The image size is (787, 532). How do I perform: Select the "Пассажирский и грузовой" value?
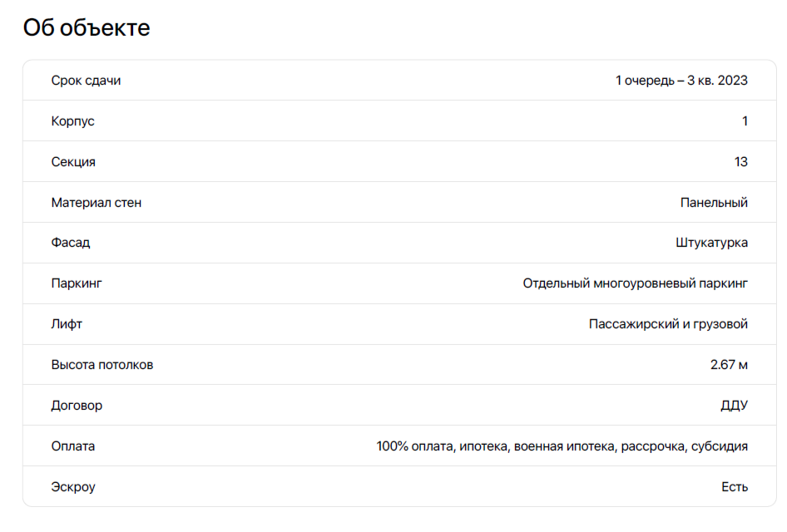click(x=668, y=324)
